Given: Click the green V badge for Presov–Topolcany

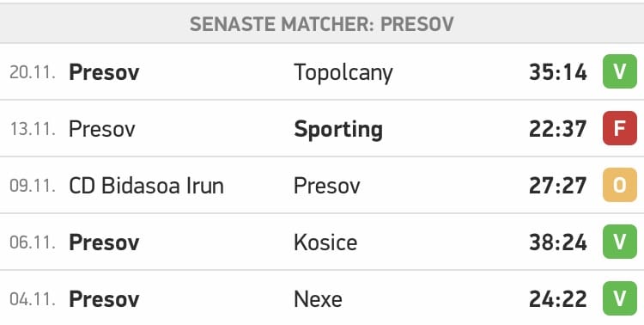Looking at the screenshot, I should (x=620, y=71).
